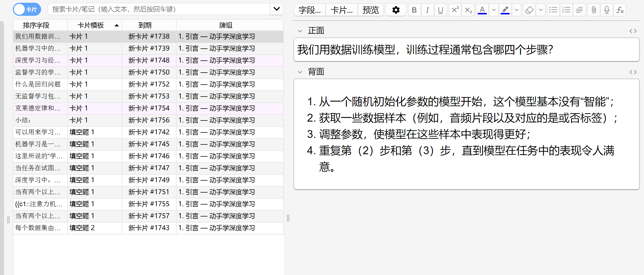644x275 pixels.
Task: Sort by the 牌组 column header
Action: coord(226,25)
